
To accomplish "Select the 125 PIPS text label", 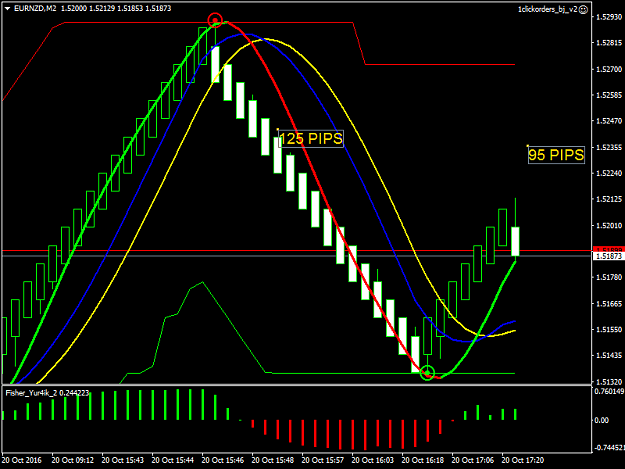I will [x=311, y=139].
